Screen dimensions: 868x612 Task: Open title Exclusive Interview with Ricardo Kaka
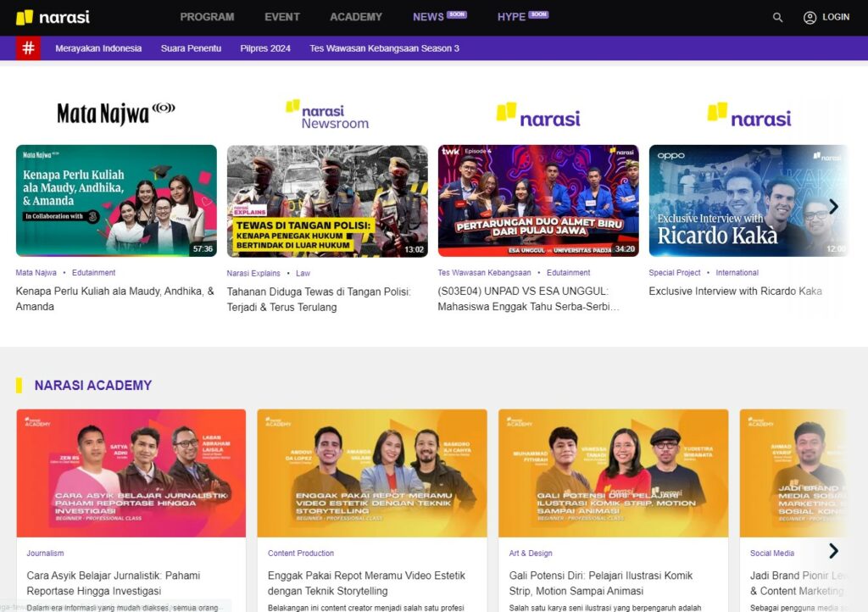(735, 291)
